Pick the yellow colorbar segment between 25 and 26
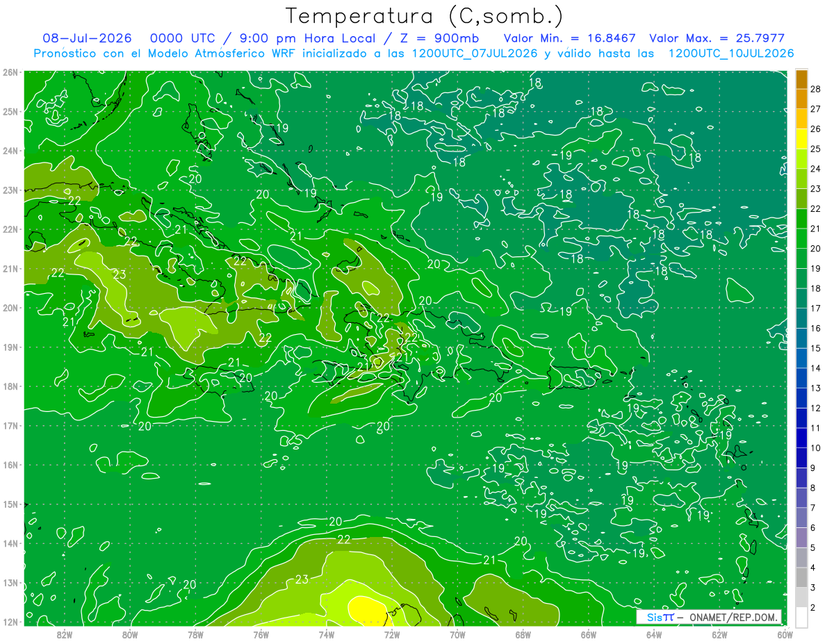The image size is (834, 644). pyautogui.click(x=801, y=140)
